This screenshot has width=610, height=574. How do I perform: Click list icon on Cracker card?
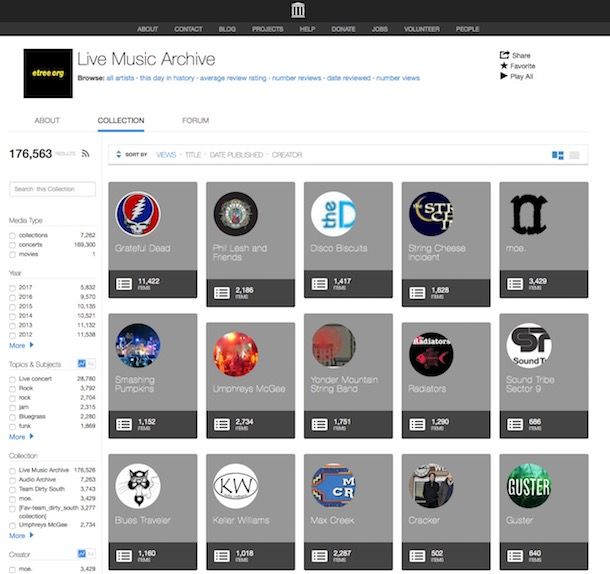[417, 556]
